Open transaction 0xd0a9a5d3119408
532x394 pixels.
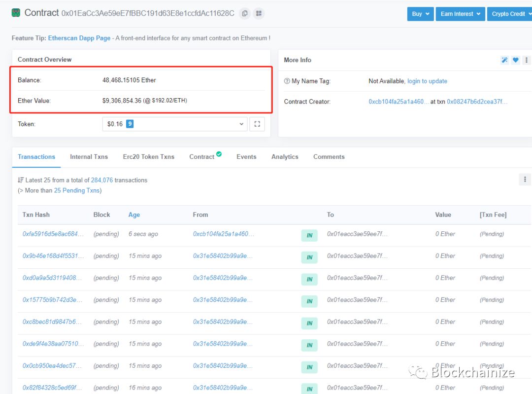point(52,278)
